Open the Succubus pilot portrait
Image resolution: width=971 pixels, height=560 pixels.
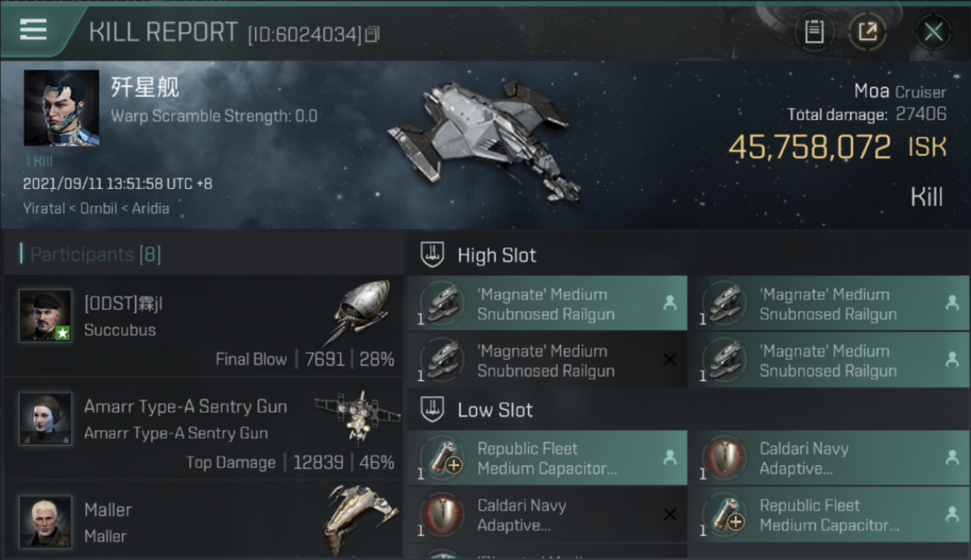click(46, 316)
